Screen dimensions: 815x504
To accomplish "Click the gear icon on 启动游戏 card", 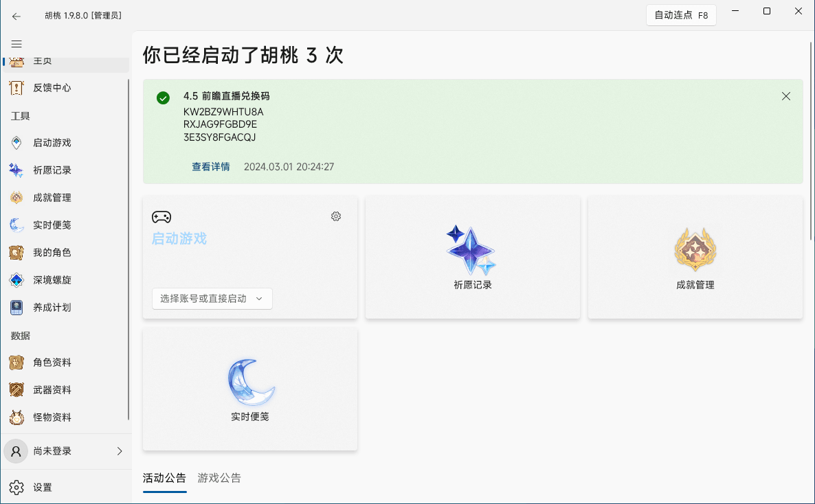I will [336, 216].
